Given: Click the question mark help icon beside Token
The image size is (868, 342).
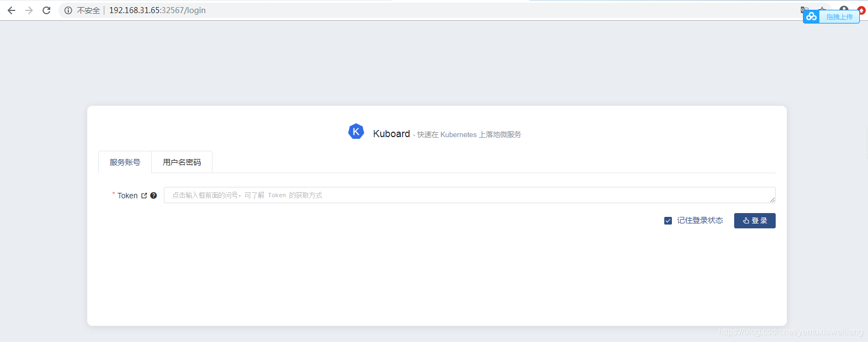Looking at the screenshot, I should coord(153,196).
